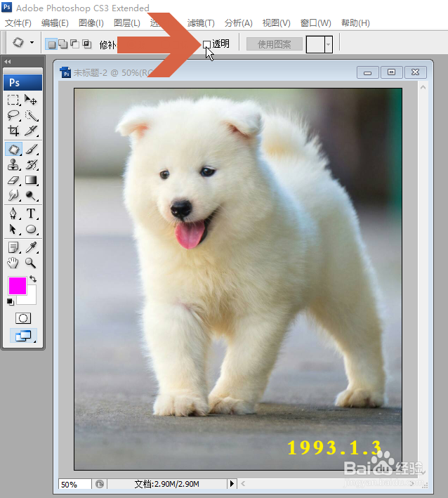Screen dimensions: 448x498
Task: Select the History Brush tool
Action: point(31,164)
